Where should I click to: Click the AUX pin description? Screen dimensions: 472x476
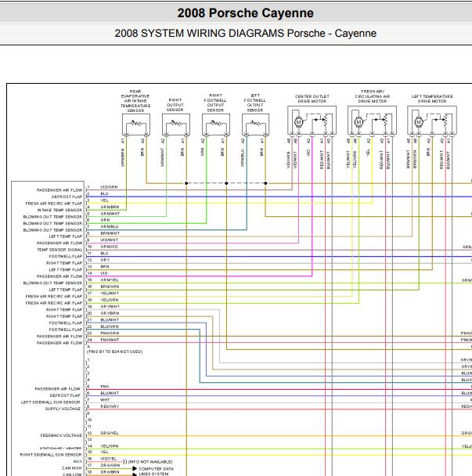pos(77,462)
